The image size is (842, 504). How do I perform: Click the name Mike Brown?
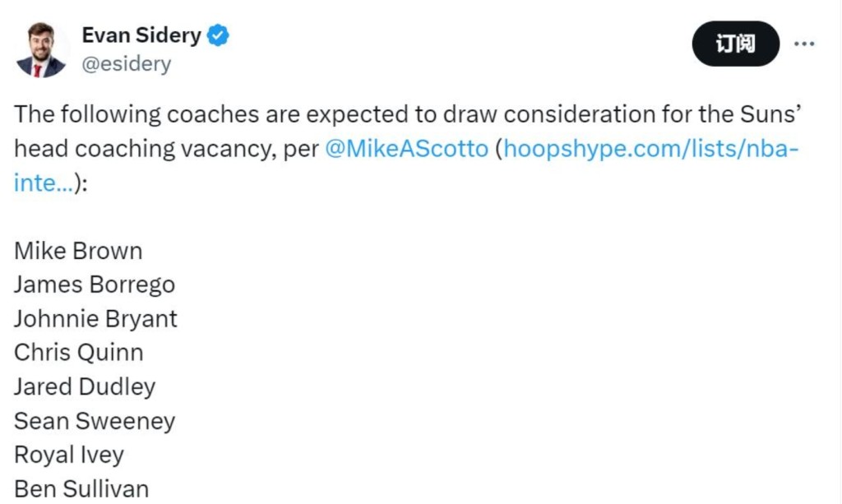tap(78, 251)
